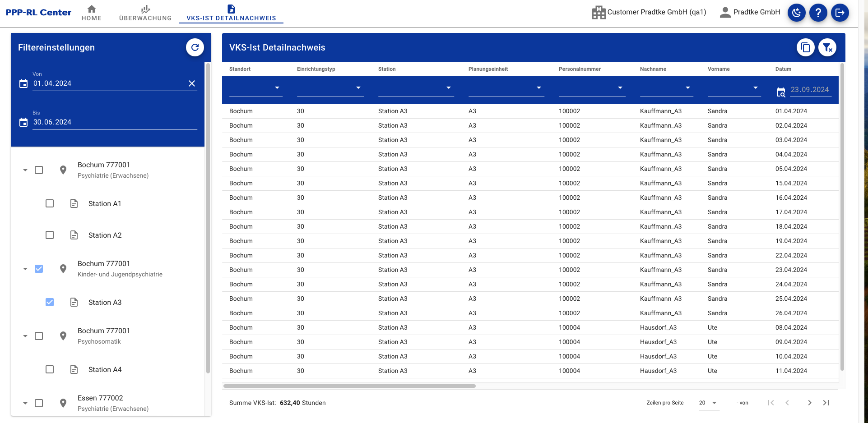The width and height of the screenshot is (868, 423).
Task: Click the document icon of Station A4
Action: pyautogui.click(x=74, y=369)
